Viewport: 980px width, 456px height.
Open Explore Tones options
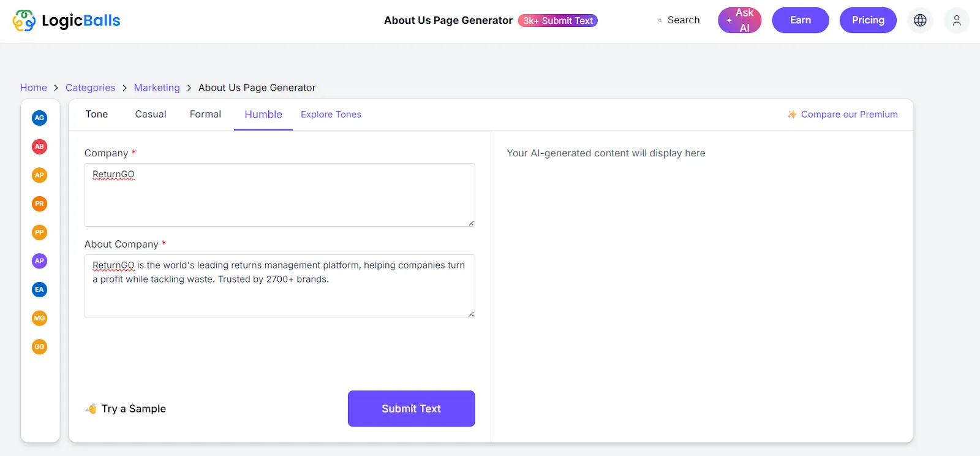(x=331, y=115)
